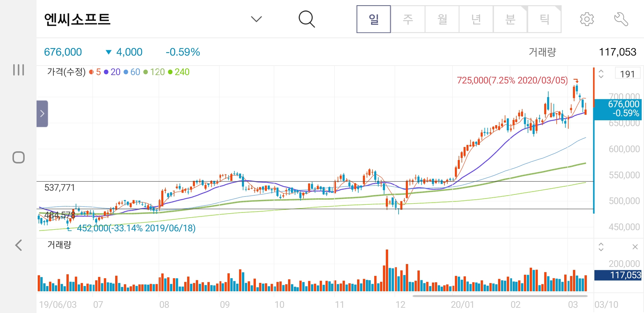Close the 거래량 volume panel
The width and height of the screenshot is (644, 313).
635,247
